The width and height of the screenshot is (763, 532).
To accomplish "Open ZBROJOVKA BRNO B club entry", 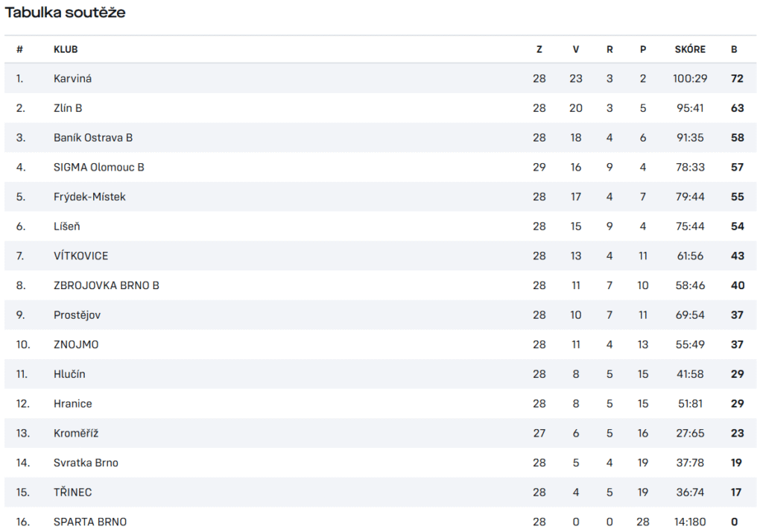I will pyautogui.click(x=106, y=285).
